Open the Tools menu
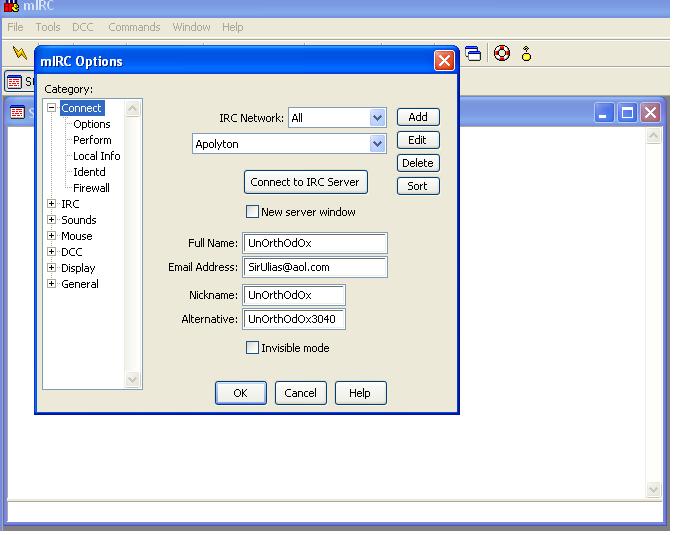Screen dimensions: 673x535 (48, 27)
